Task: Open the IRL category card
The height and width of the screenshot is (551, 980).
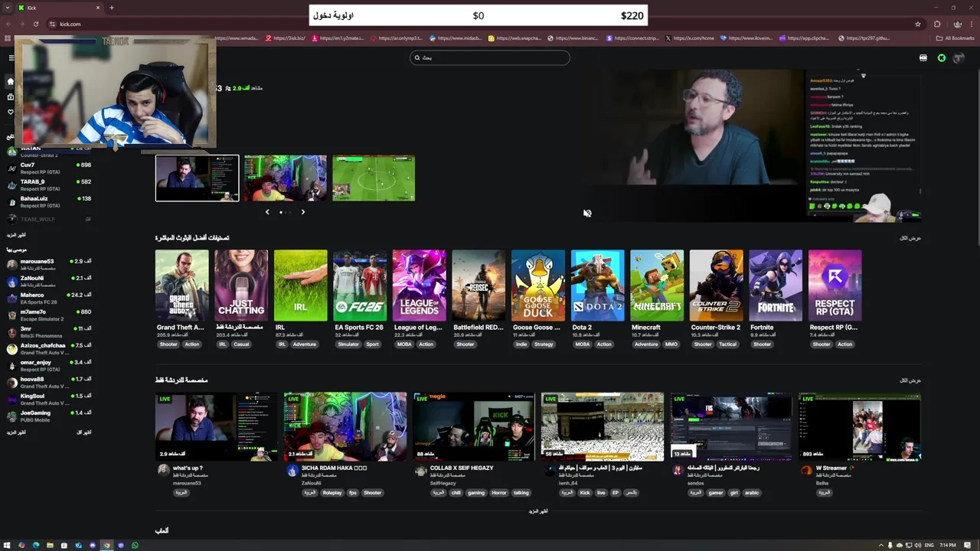Action: pos(300,285)
